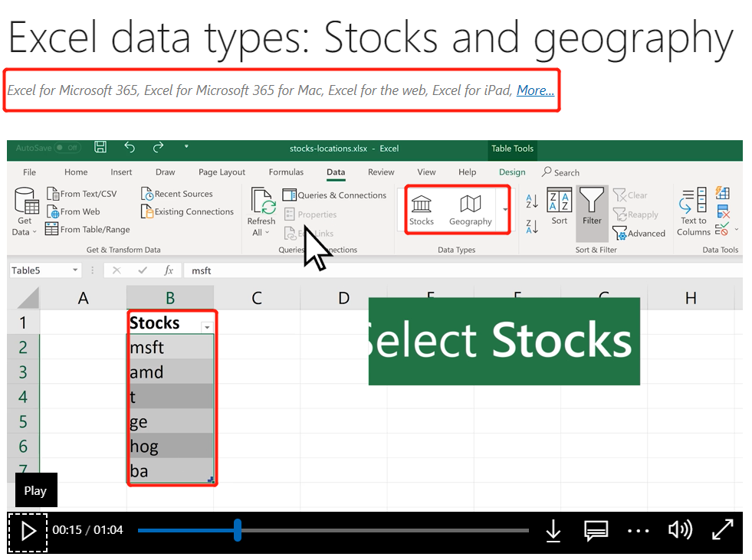Click the Stocks data type icon
The image size is (752, 560).
pyautogui.click(x=421, y=209)
